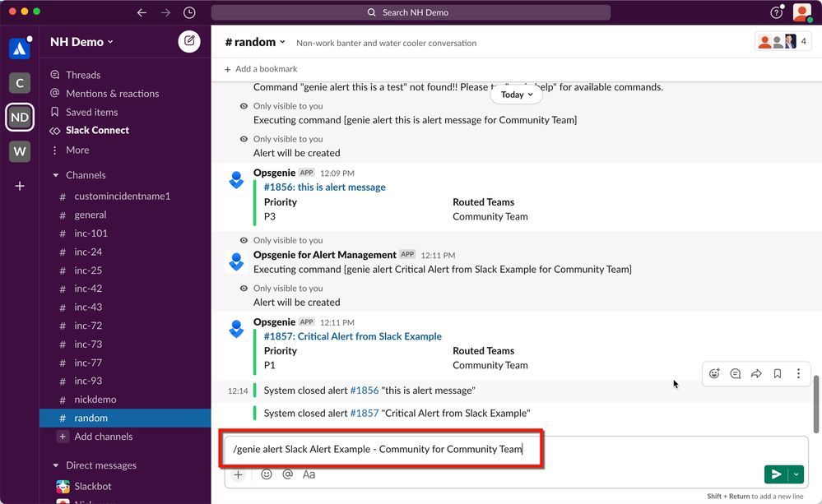Select the ND workspace icon
This screenshot has width=822, height=504.
(20, 117)
